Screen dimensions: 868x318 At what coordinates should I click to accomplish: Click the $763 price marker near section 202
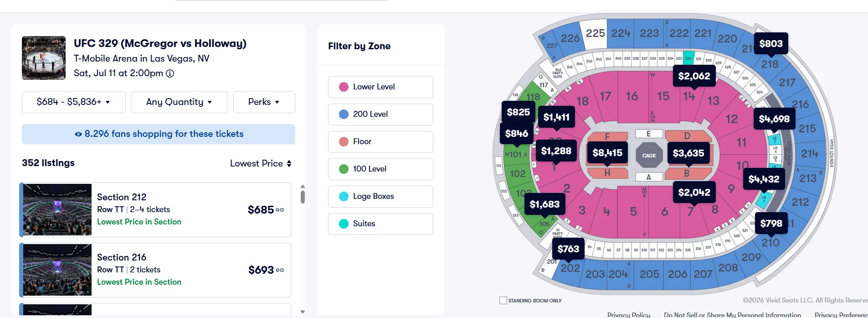pyautogui.click(x=568, y=249)
